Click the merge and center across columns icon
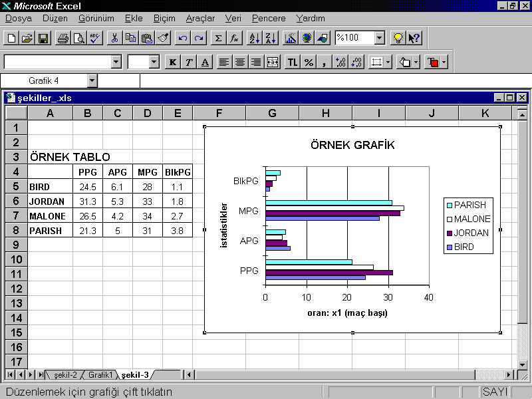Screen dimensions: 532x399 (273, 62)
